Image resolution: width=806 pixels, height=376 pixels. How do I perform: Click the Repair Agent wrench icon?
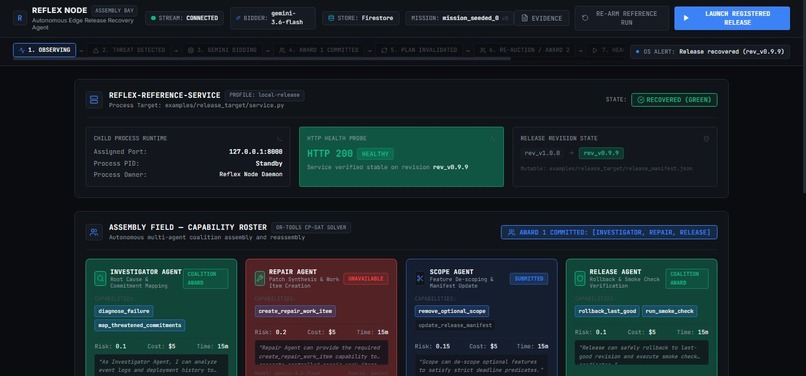[260, 278]
